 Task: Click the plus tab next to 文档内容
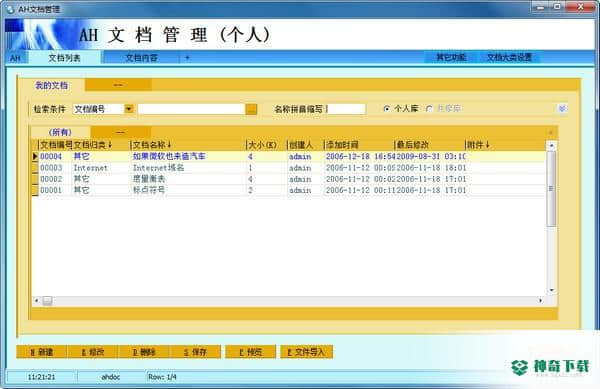pos(187,58)
